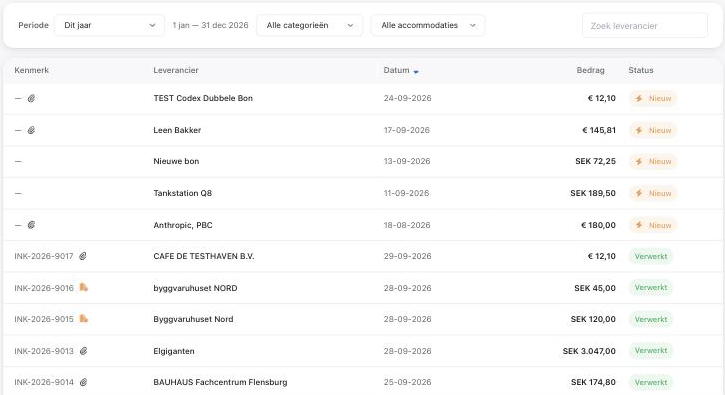Click amount SEK 174,80
The width and height of the screenshot is (725, 395).
click(x=593, y=382)
